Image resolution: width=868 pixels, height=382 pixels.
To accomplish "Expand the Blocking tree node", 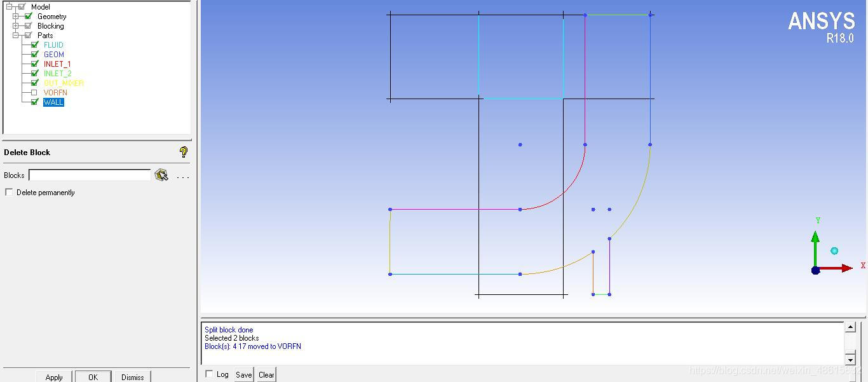I will (16, 26).
